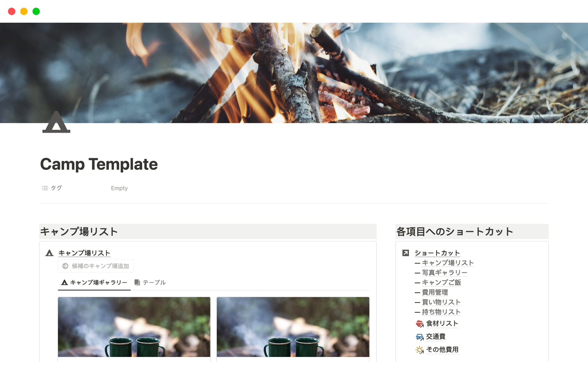Switch to the テーブル view tab
Viewport: 588px width, 368px height.
click(150, 282)
